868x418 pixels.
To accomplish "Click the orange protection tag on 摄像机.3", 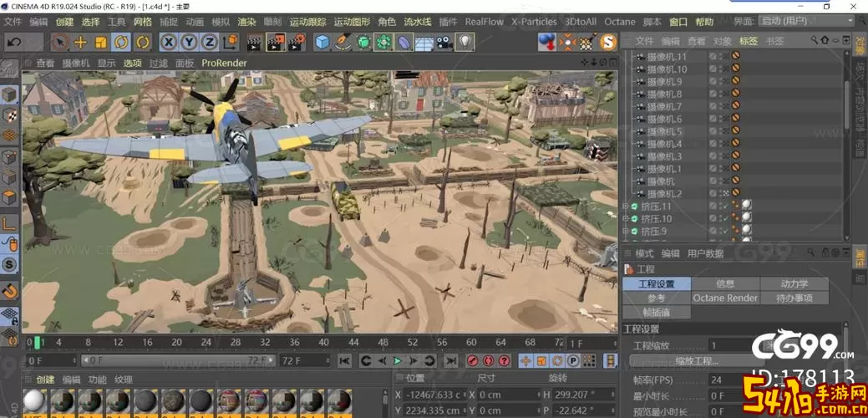I will coord(736,156).
